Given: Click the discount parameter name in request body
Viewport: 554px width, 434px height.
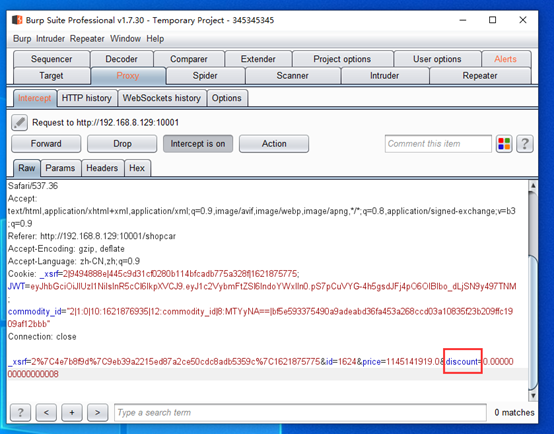Looking at the screenshot, I should tap(462, 362).
